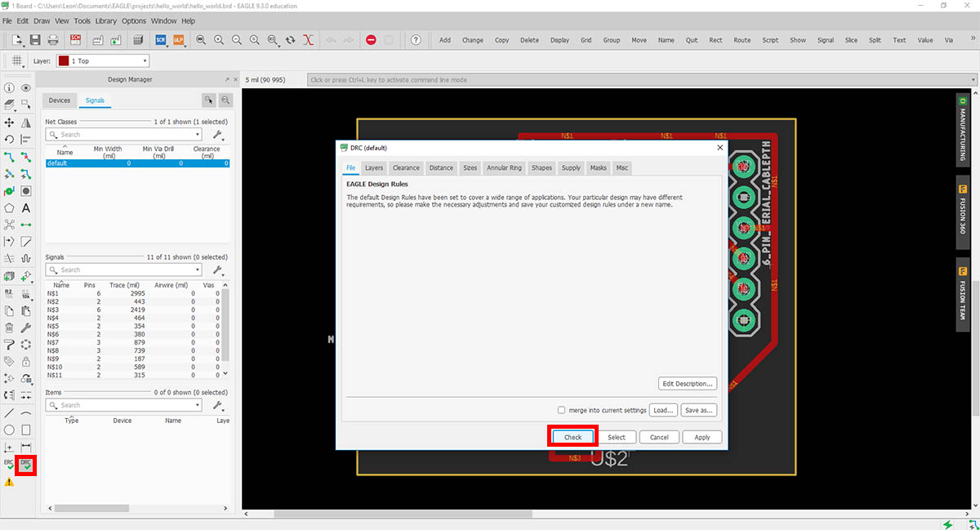Select the Delete trash can tool
This screenshot has width=980, height=530.
9,327
